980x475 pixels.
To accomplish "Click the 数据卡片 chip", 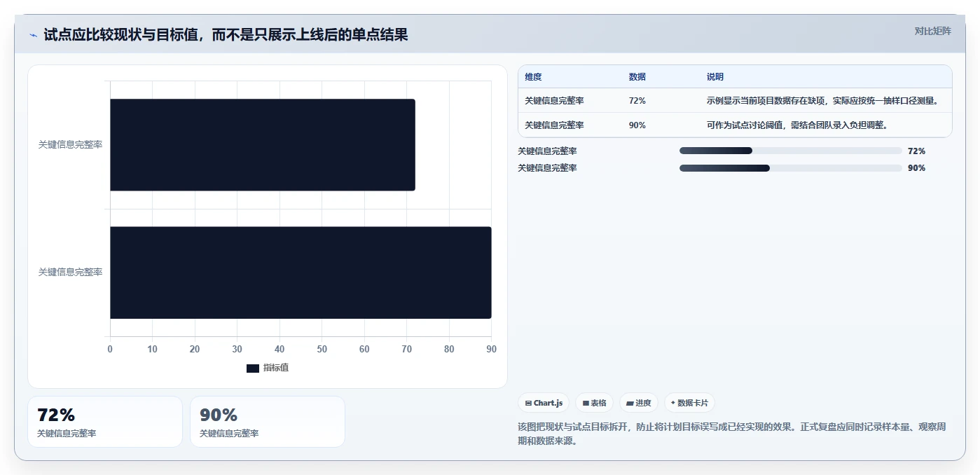I will tap(689, 403).
